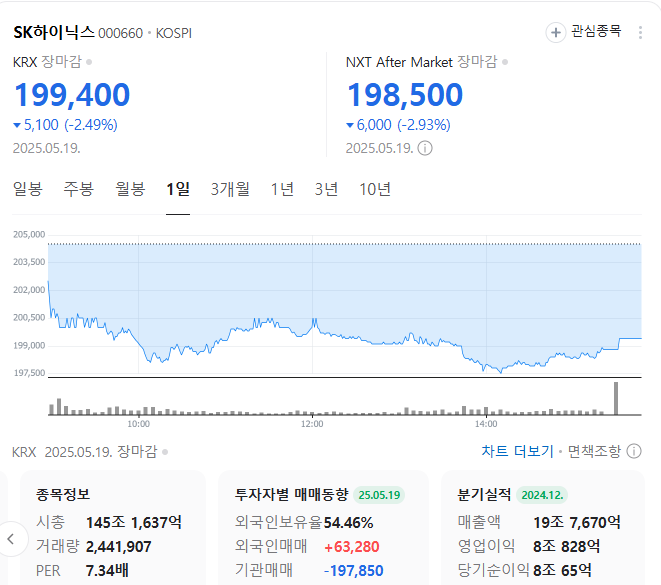The image size is (661, 585).
Task: Open the 투자자별 매매동향 card heading
Action: (292, 494)
